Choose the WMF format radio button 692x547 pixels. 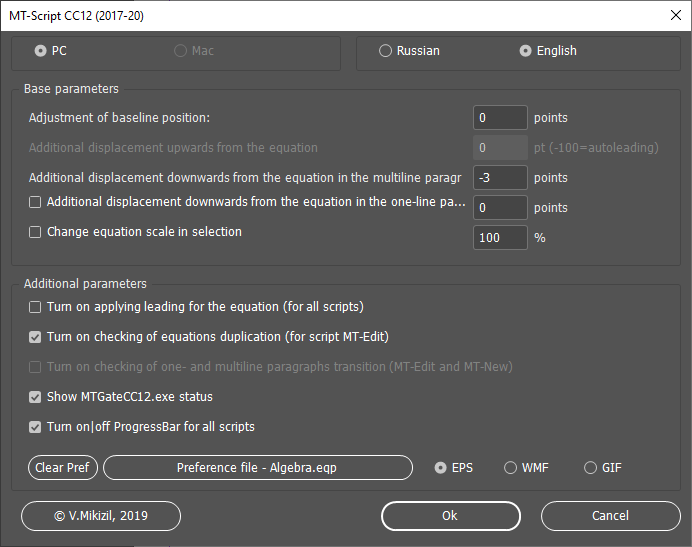[x=510, y=468]
